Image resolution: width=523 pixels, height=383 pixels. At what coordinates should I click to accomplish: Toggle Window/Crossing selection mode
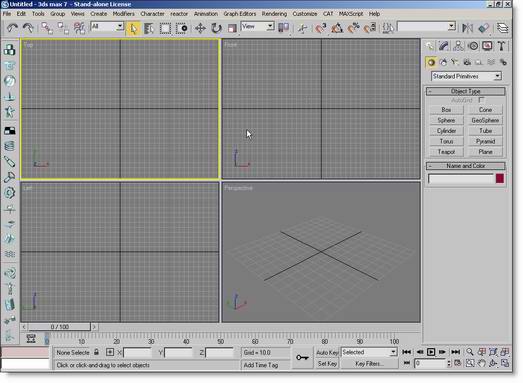[181, 28]
